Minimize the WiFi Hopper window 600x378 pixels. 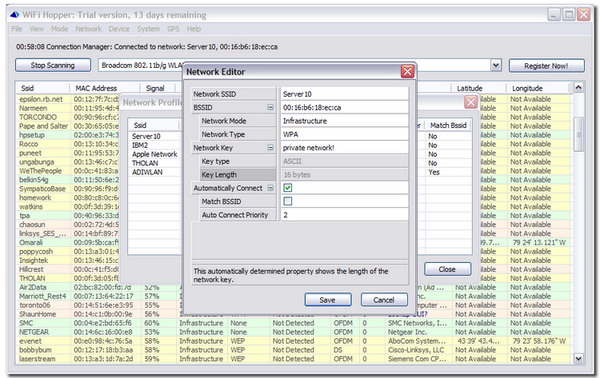coord(554,15)
